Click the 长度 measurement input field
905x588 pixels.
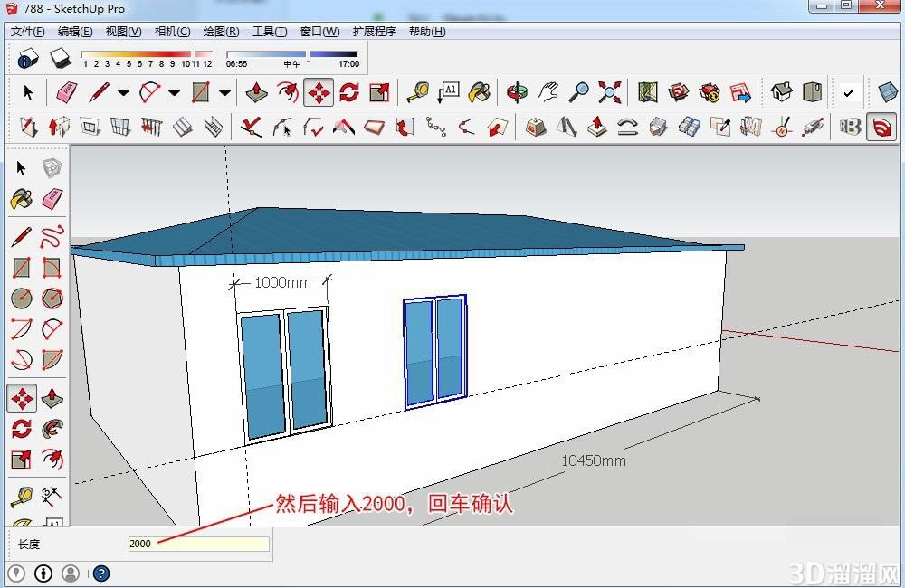198,544
